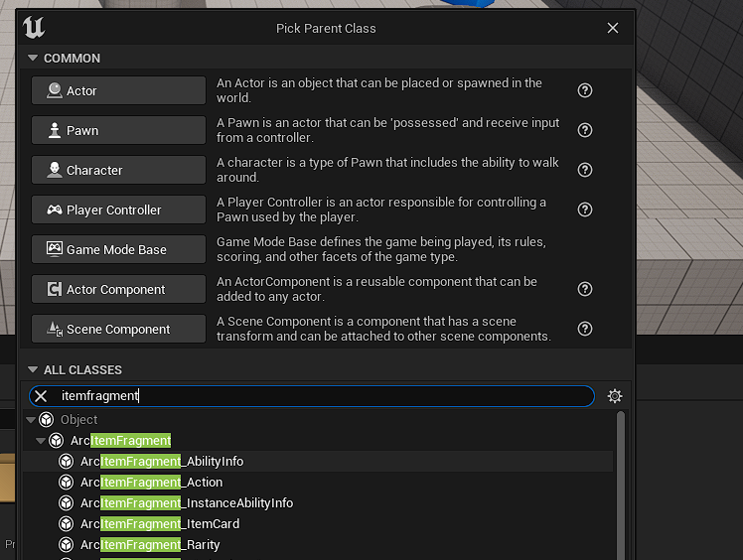
Task: Choose Actor as parent class
Action: (x=118, y=90)
